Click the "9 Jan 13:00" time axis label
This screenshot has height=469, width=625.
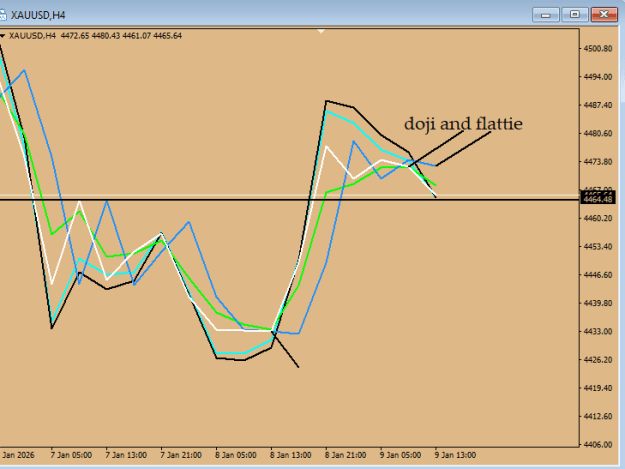455,455
